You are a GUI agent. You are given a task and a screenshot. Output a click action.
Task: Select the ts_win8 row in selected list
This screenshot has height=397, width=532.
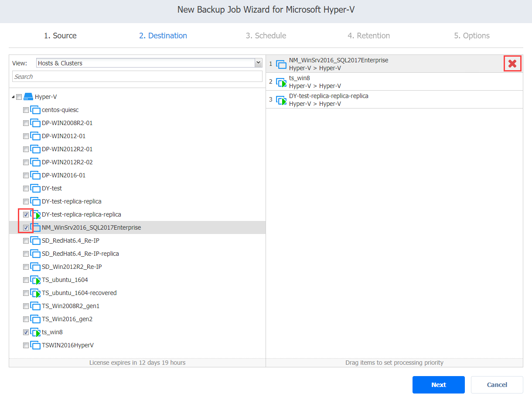pyautogui.click(x=394, y=82)
